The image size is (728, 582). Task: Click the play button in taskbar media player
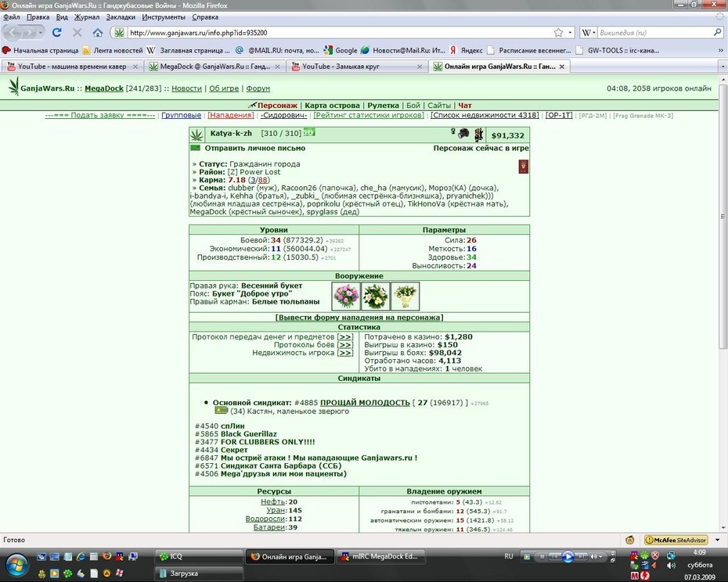(x=568, y=556)
